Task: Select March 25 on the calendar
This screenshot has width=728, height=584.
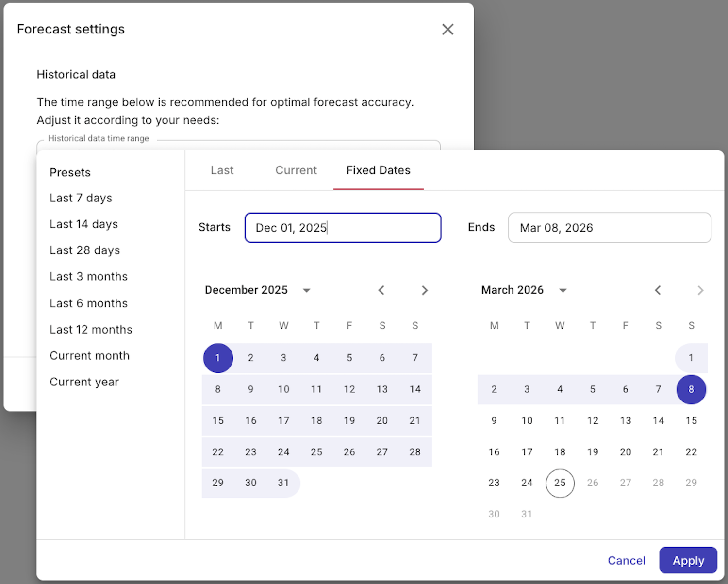Action: pyautogui.click(x=560, y=483)
